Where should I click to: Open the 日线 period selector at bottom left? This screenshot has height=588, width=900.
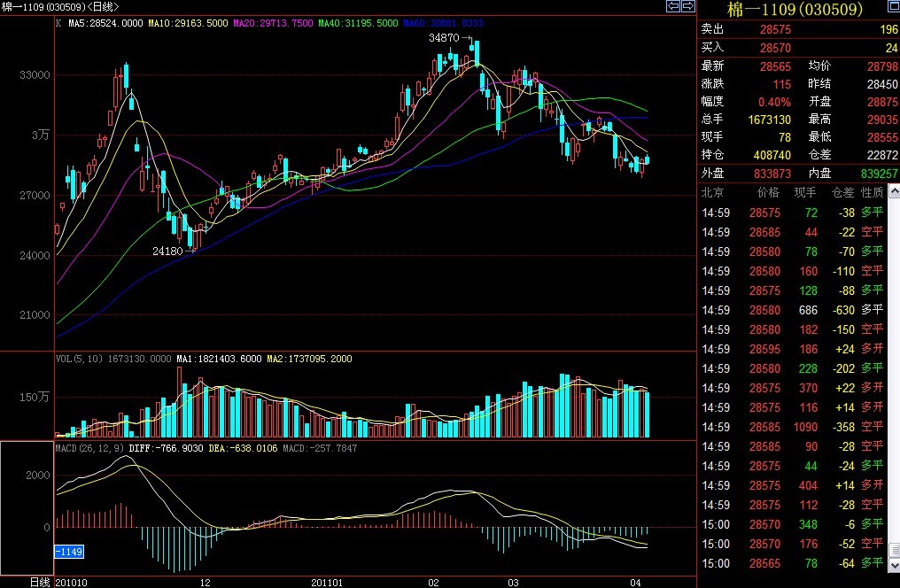click(40, 582)
